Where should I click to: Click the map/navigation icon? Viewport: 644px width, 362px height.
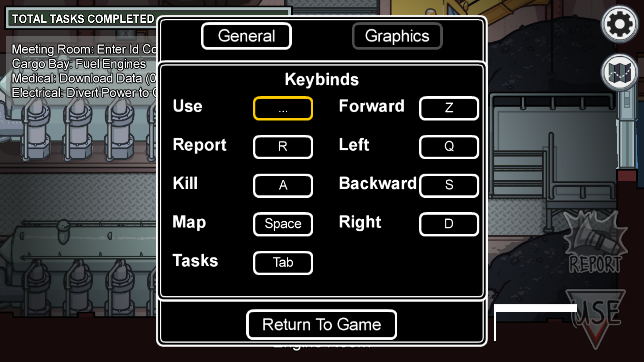(619, 72)
